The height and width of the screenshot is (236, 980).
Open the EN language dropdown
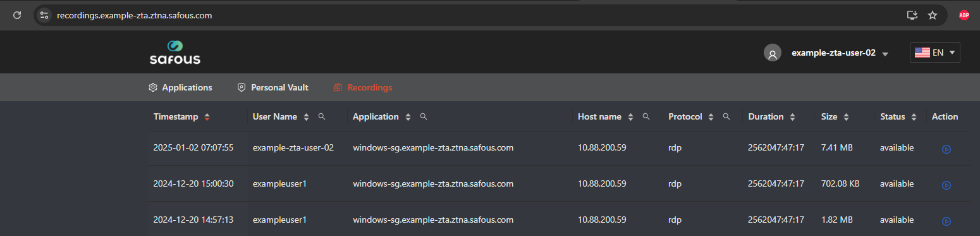click(935, 53)
